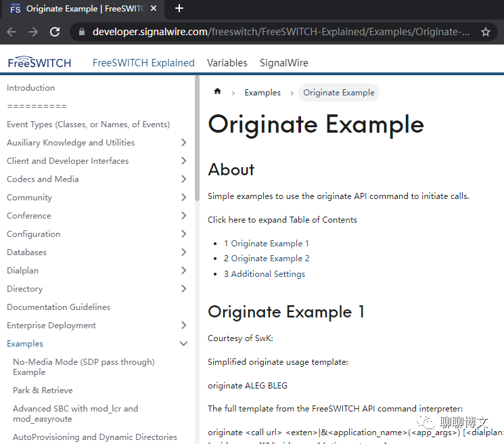Open the Variables nav tab

(227, 63)
